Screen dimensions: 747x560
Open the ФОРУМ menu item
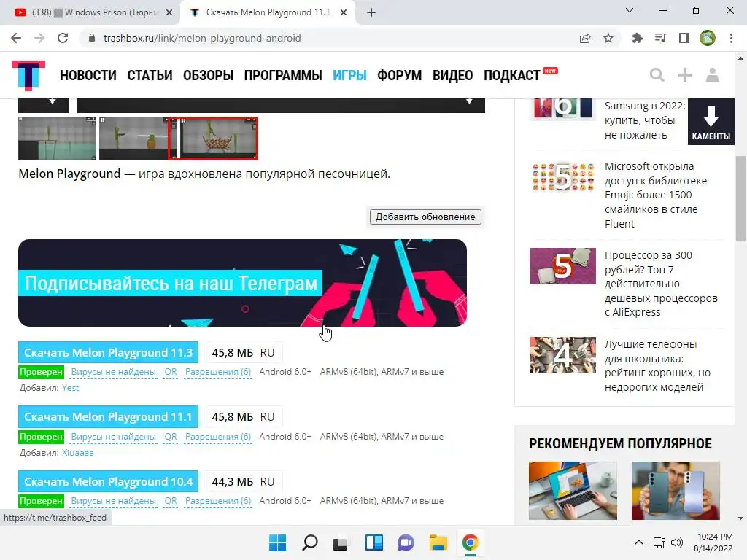pyautogui.click(x=399, y=75)
